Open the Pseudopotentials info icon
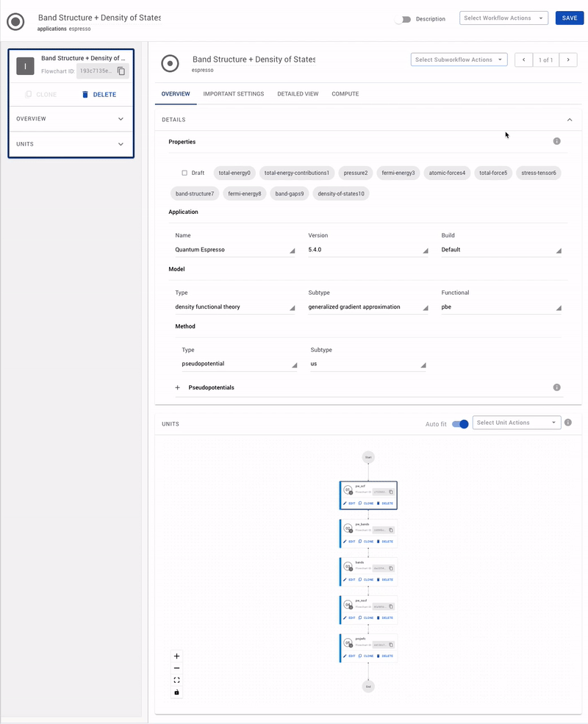The image size is (588, 724). point(556,387)
